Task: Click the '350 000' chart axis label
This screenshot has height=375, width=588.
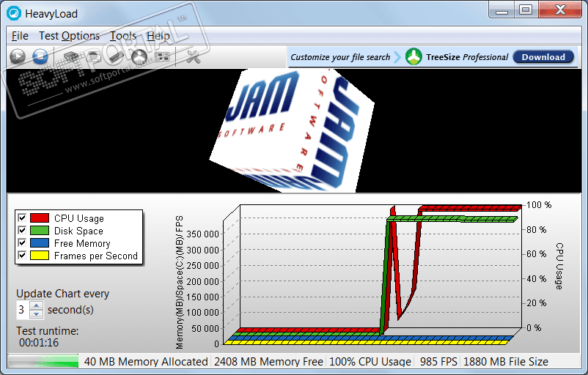Action: pyautogui.click(x=202, y=234)
